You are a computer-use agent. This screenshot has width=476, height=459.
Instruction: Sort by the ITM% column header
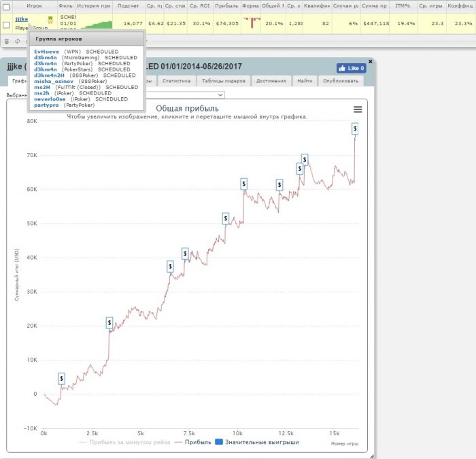[403, 5]
